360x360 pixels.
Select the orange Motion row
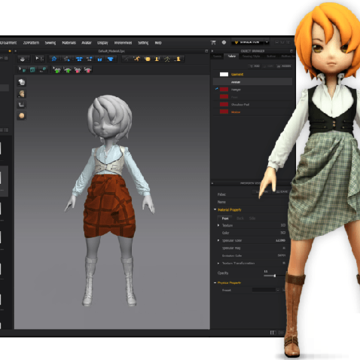252,112
